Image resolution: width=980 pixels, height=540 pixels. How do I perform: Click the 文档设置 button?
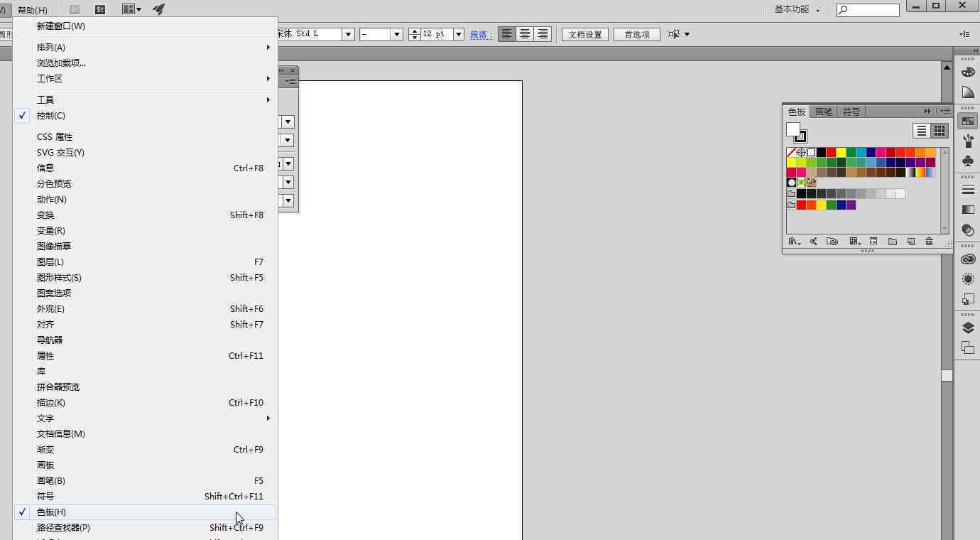pyautogui.click(x=585, y=34)
